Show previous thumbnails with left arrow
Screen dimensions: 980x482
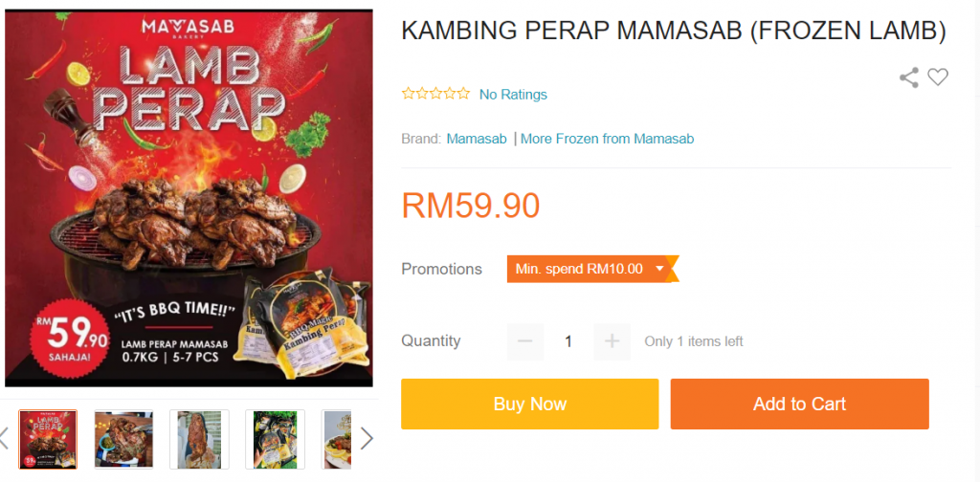(4, 438)
